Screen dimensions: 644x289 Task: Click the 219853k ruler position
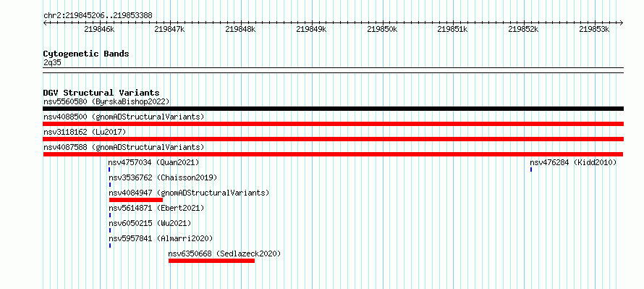[595, 29]
